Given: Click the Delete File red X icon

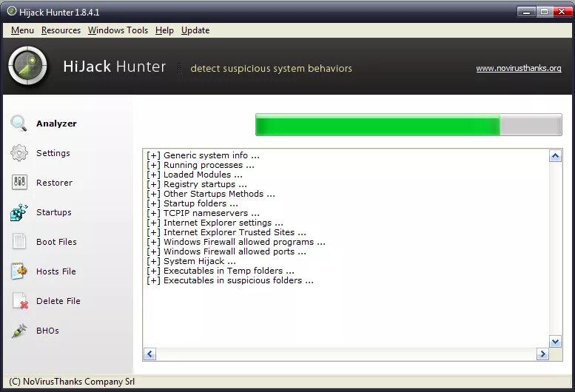Looking at the screenshot, I should click(20, 301).
